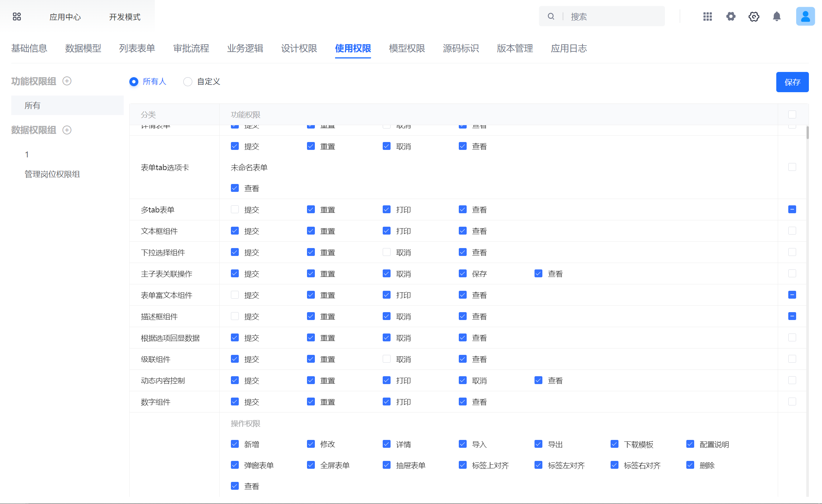
Task: Check 提交 in the 多tab表单 row
Action: click(235, 209)
